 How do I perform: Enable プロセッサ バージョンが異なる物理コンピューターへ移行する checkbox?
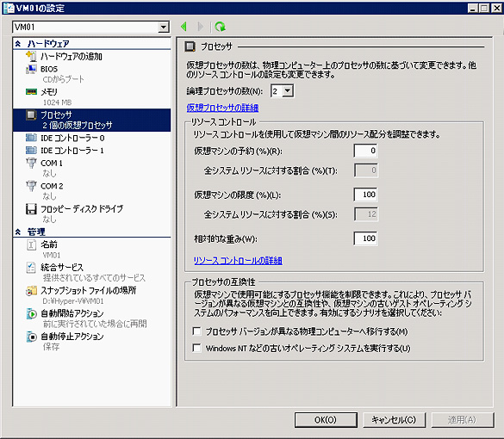tap(196, 331)
